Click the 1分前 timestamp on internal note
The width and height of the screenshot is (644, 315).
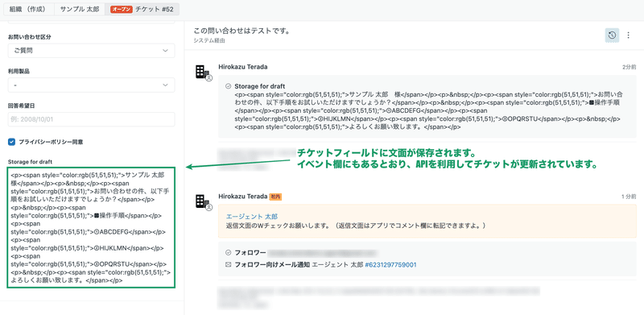coord(629,197)
